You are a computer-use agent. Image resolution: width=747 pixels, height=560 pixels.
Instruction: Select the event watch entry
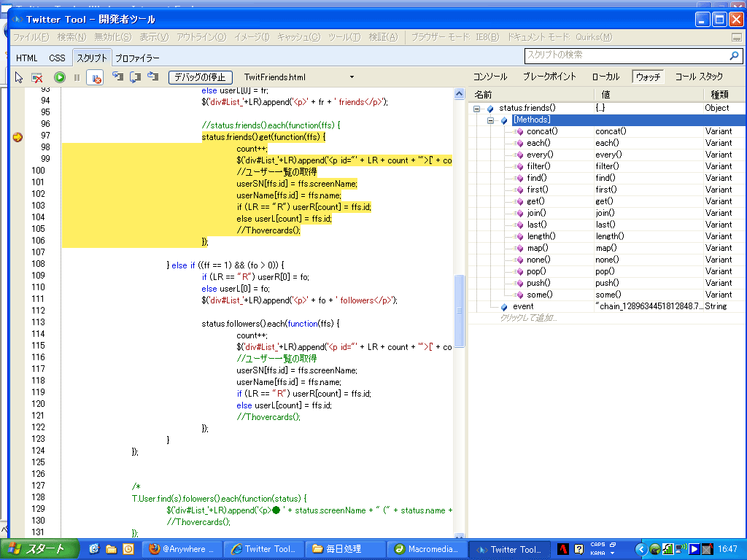tap(607, 307)
